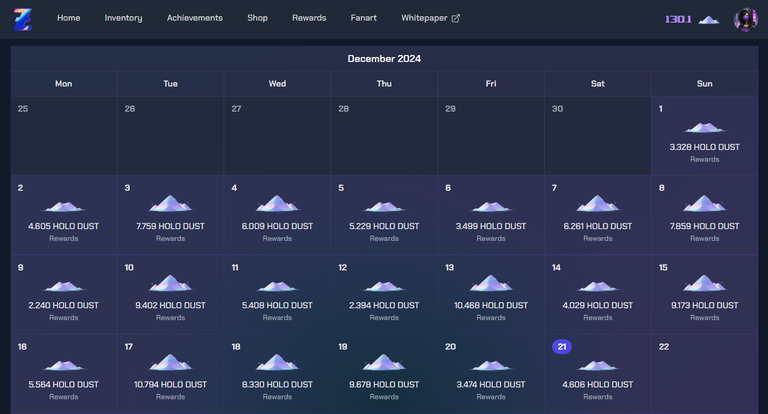Click the external-link icon beside Whitepaper
This screenshot has height=414, width=768.
pos(456,18)
